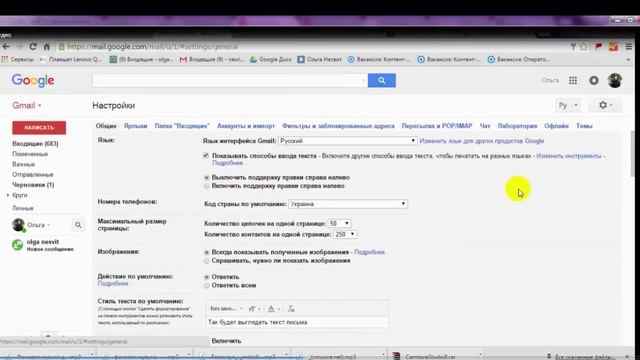Open the Личные label
The image size is (640, 360).
[22, 208]
